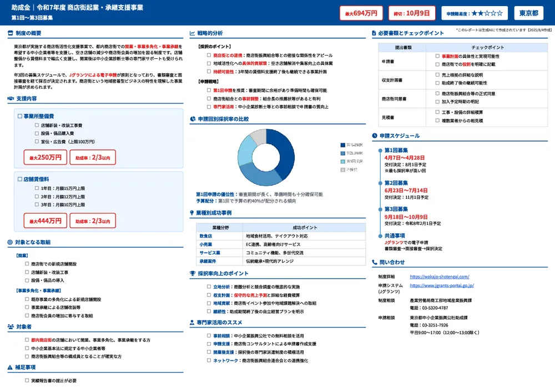Open the jgrants-portal.go.jp link
Screen dimensions: 555x392
[442, 285]
